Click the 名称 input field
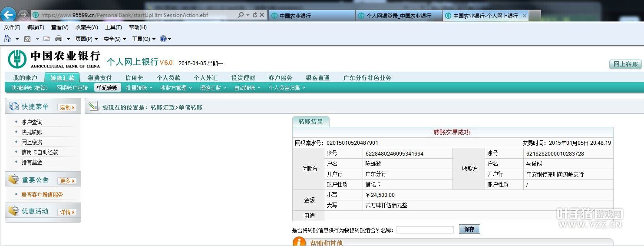Image resolution: width=644 pixels, height=246 pixels. 425,230
